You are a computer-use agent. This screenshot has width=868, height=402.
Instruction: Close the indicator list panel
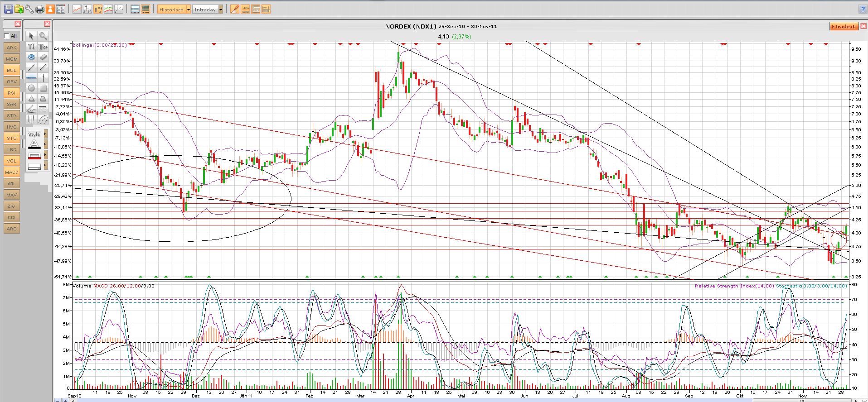[x=18, y=24]
